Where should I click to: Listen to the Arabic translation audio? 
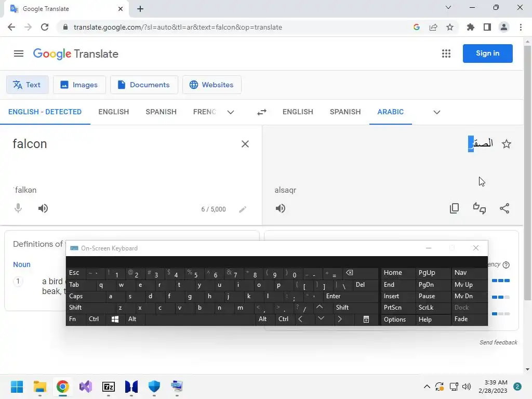click(x=280, y=208)
